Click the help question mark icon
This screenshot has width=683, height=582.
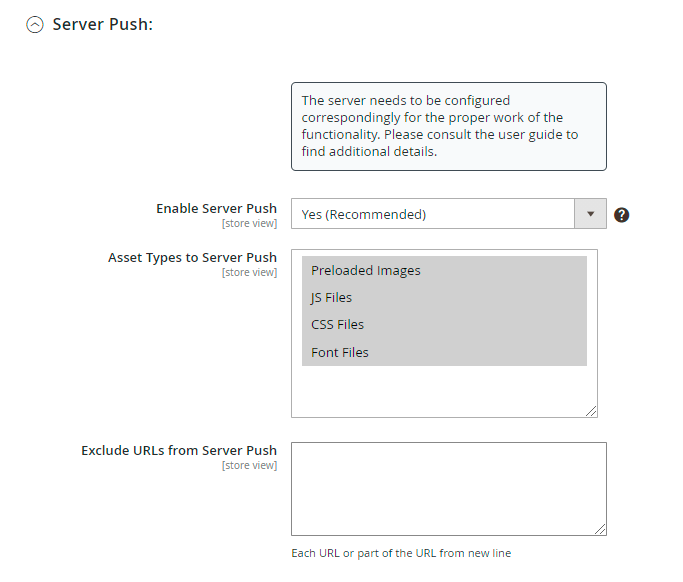click(621, 215)
